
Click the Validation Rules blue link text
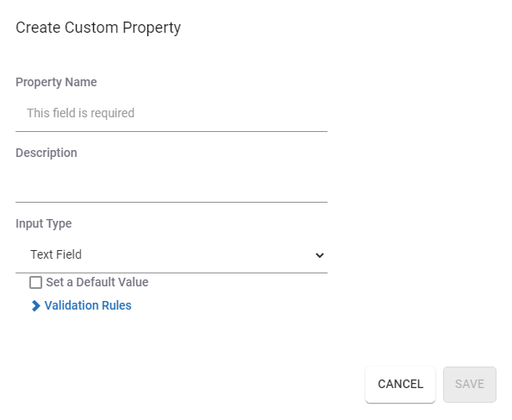tap(88, 305)
